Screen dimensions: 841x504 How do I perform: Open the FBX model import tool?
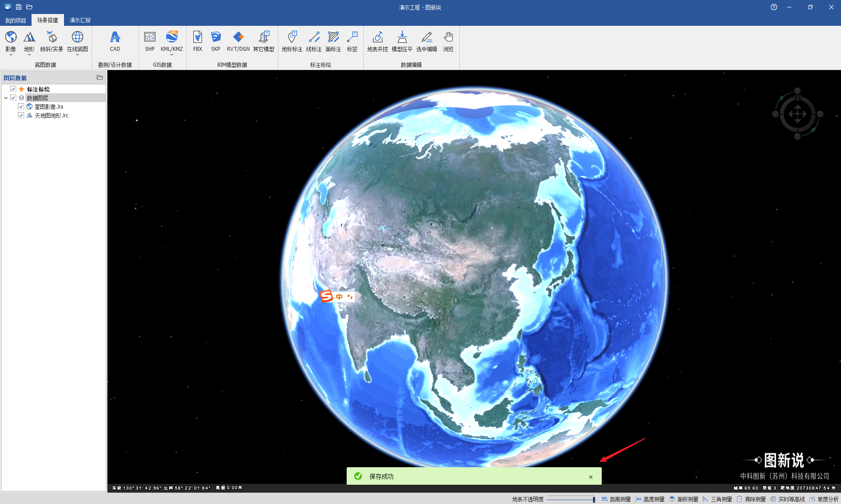click(x=198, y=38)
